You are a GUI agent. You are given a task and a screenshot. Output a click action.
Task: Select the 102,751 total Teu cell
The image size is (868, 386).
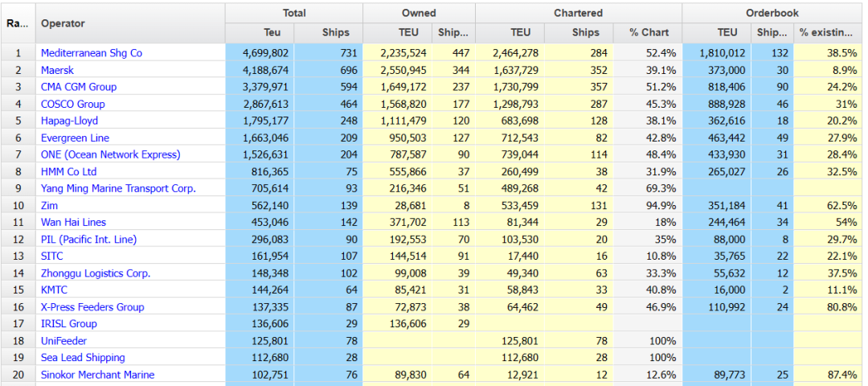[x=260, y=375]
